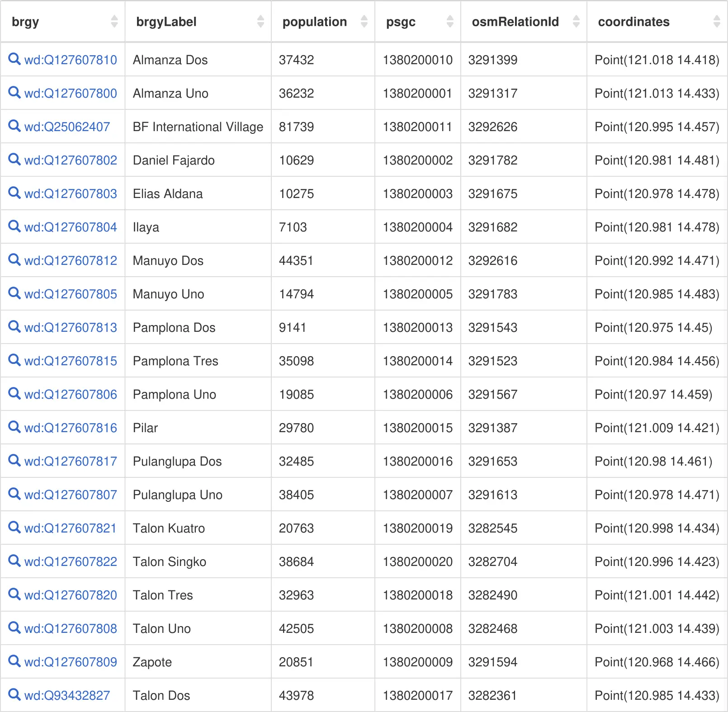Sort table by population column arrows

pyautogui.click(x=364, y=21)
